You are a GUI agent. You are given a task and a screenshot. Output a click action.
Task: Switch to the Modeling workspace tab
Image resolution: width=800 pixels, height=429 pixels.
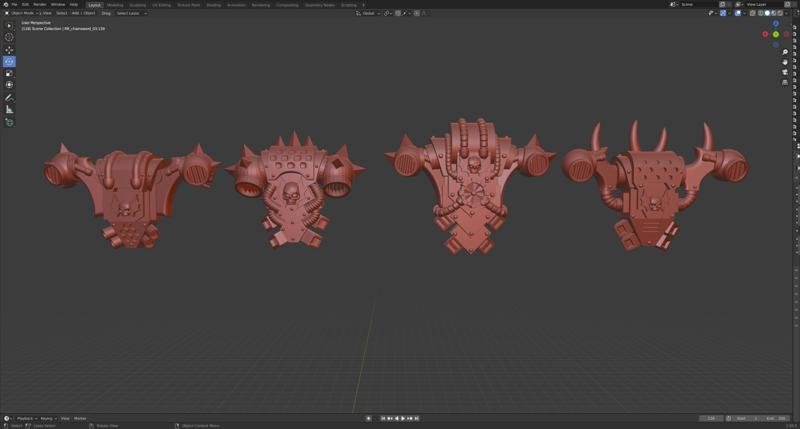tap(115, 5)
